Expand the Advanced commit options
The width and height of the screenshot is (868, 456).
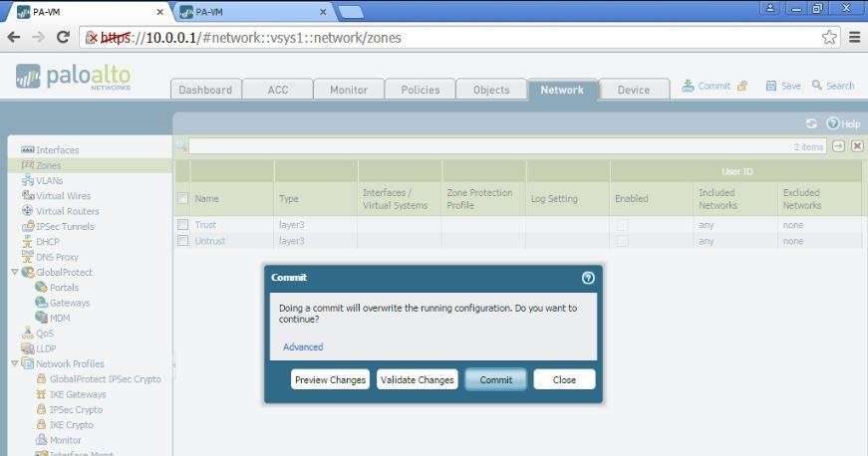click(303, 347)
